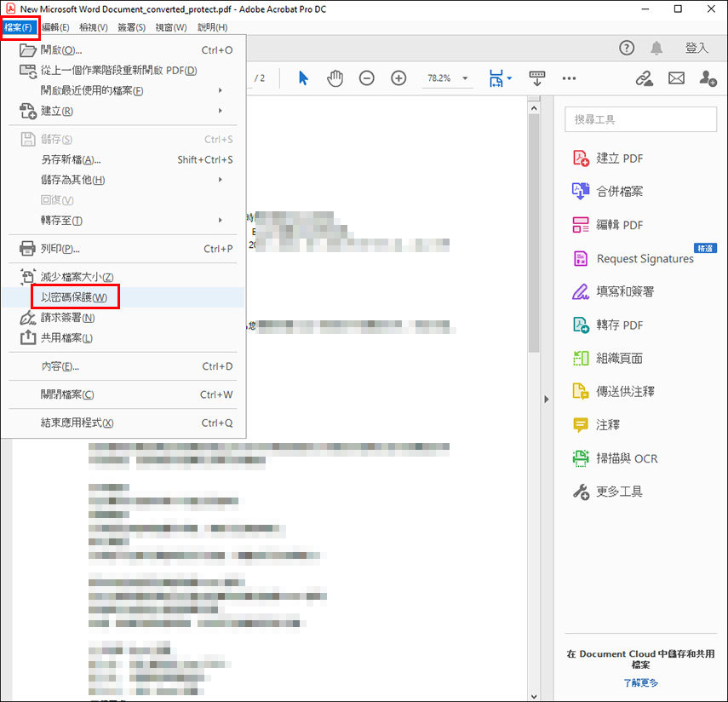728x702 pixels.
Task: Choose 內容 document properties item
Action: point(123,366)
